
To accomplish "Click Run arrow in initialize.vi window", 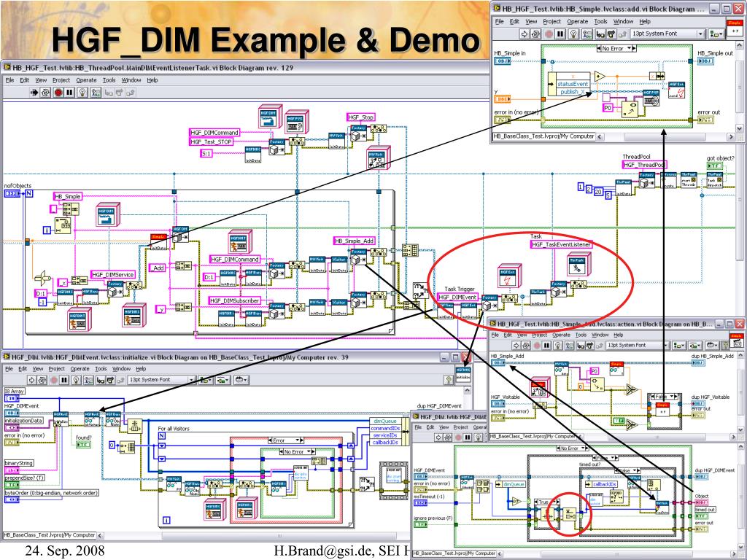I will pyautogui.click(x=31, y=380).
